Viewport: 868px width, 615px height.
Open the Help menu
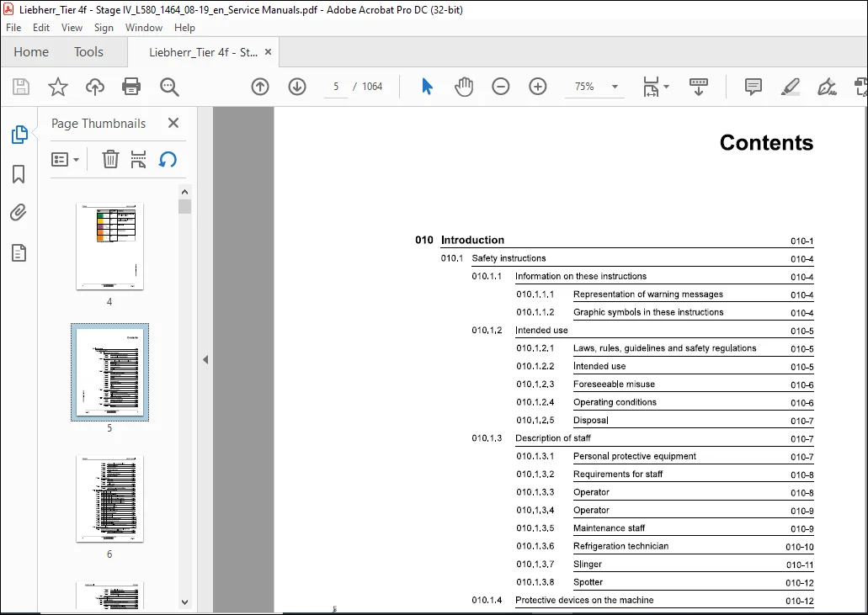(184, 28)
